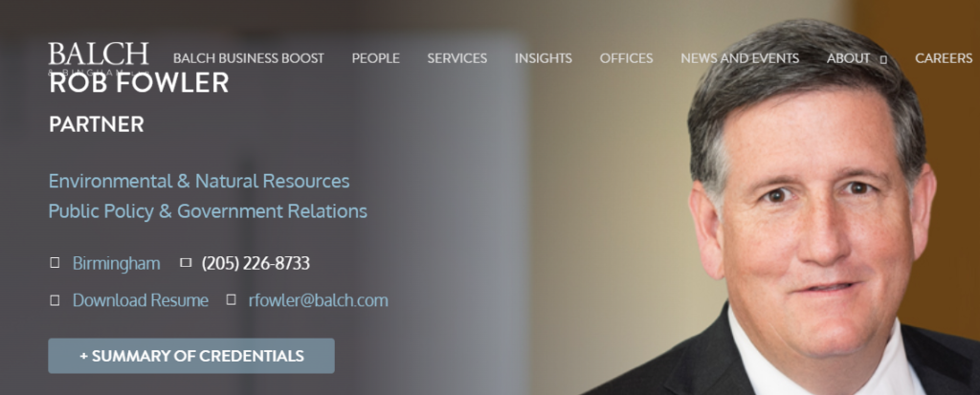
Task: Click the download icon beside Download Resume
Action: click(55, 300)
